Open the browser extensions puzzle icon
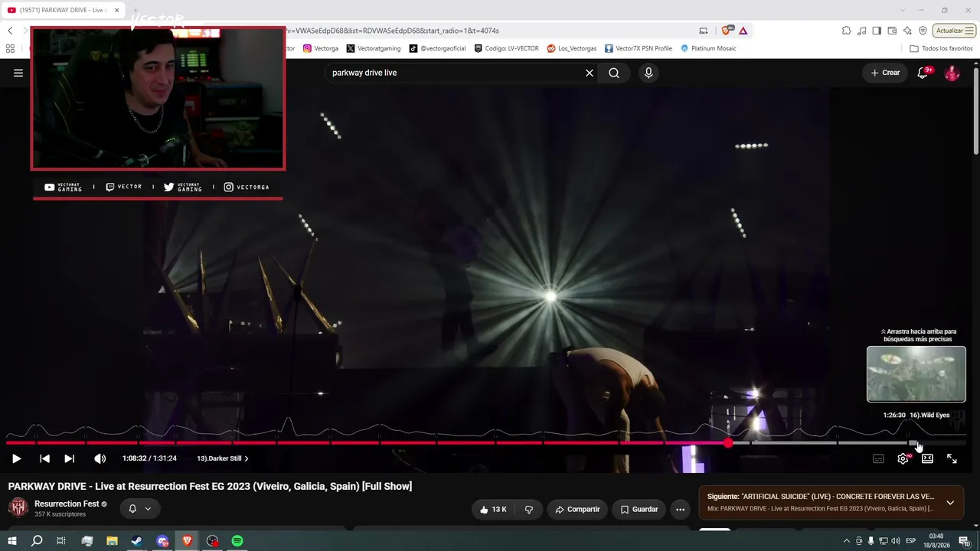This screenshot has height=551, width=980. (x=846, y=31)
